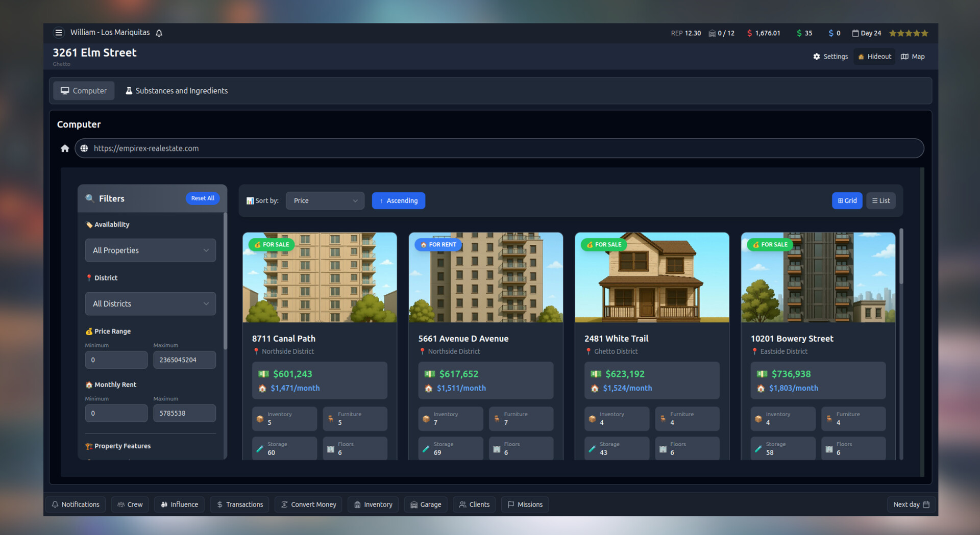This screenshot has height=535, width=980.
Task: Switch to List view of property listings
Action: point(880,200)
